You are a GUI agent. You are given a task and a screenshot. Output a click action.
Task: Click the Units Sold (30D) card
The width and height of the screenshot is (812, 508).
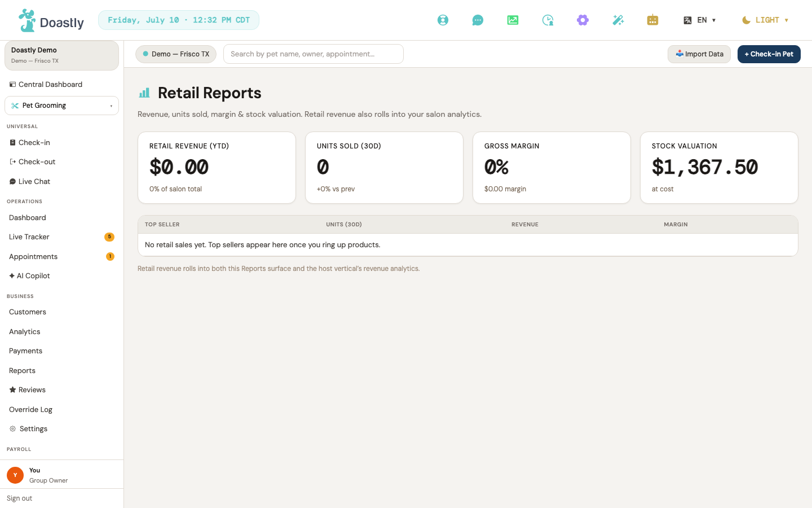[x=384, y=168]
